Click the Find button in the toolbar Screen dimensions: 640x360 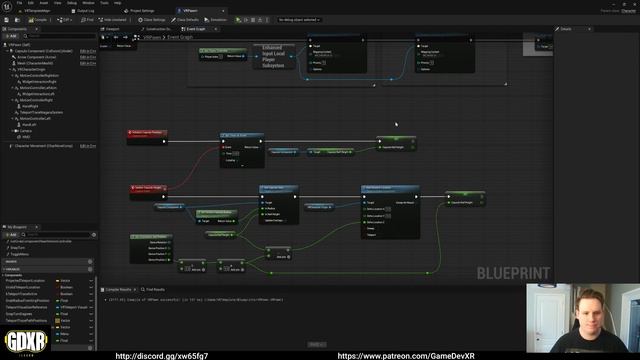tap(87, 20)
